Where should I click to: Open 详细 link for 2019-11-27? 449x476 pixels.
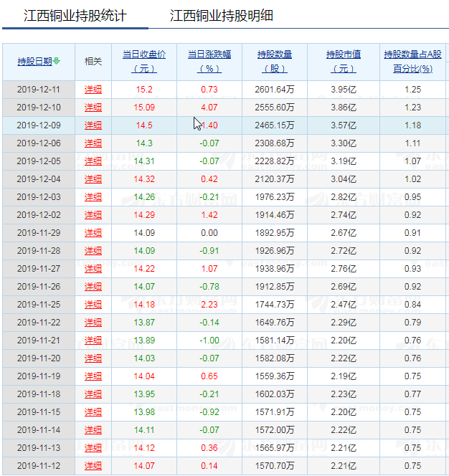point(93,269)
